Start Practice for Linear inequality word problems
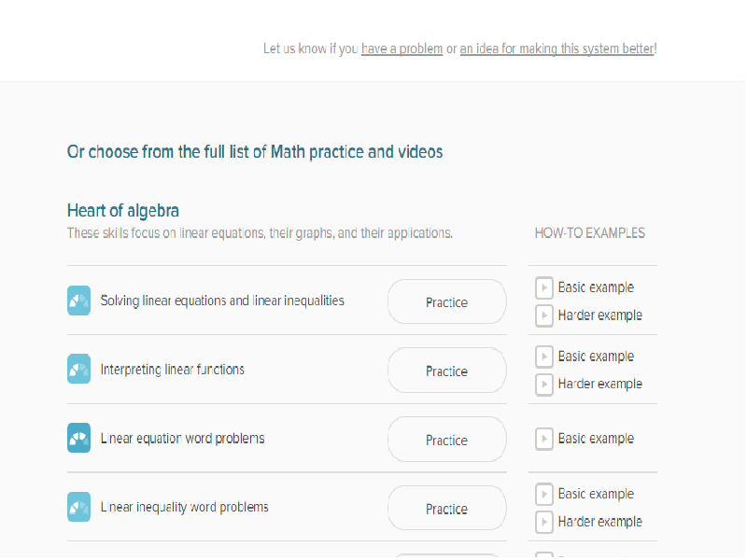 click(x=447, y=508)
